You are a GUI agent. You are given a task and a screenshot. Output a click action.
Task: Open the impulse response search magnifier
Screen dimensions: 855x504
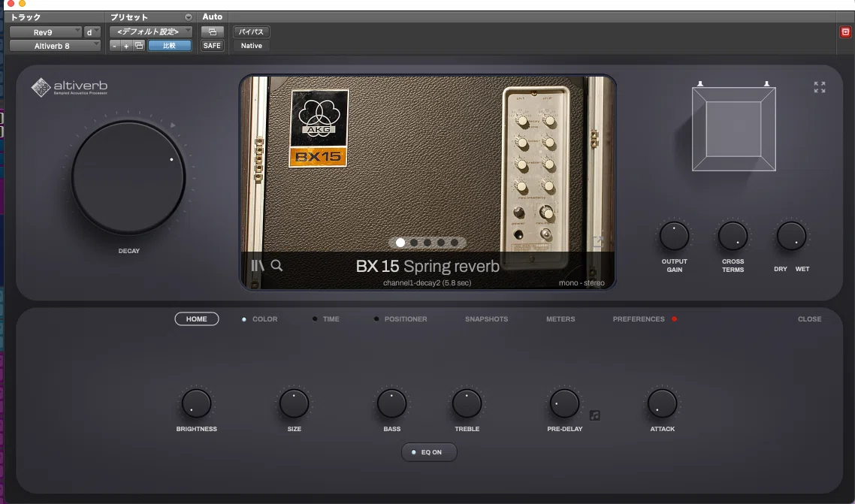[277, 265]
